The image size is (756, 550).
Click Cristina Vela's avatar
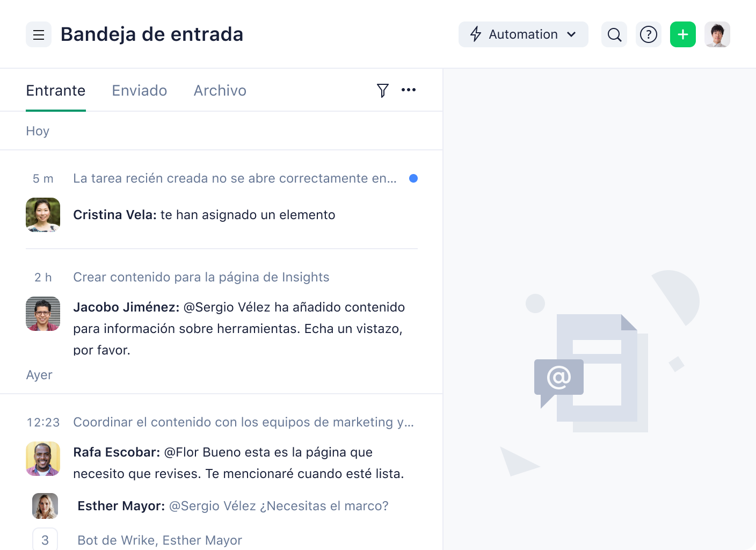point(43,215)
